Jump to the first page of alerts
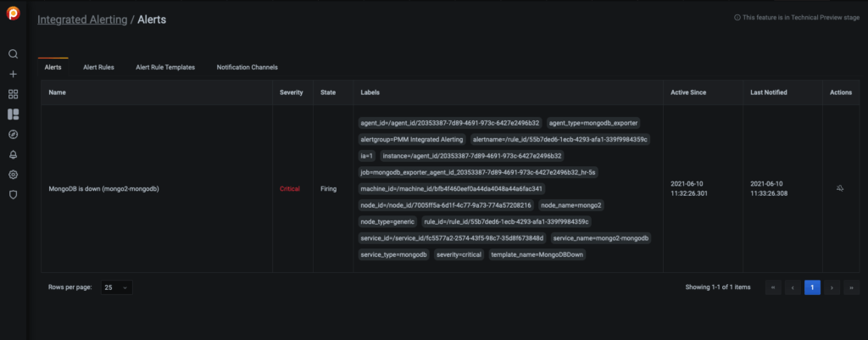This screenshot has height=340, width=868. (x=773, y=287)
